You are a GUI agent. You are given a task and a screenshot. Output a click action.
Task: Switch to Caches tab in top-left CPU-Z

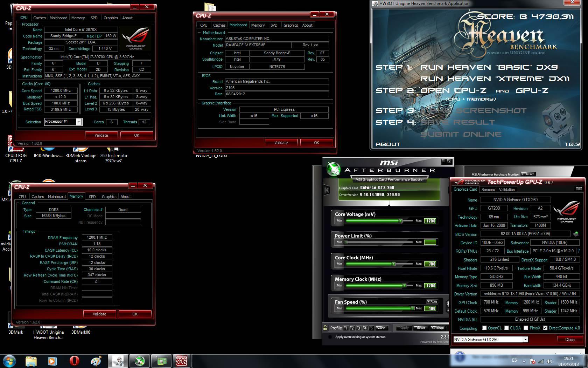[x=40, y=18]
